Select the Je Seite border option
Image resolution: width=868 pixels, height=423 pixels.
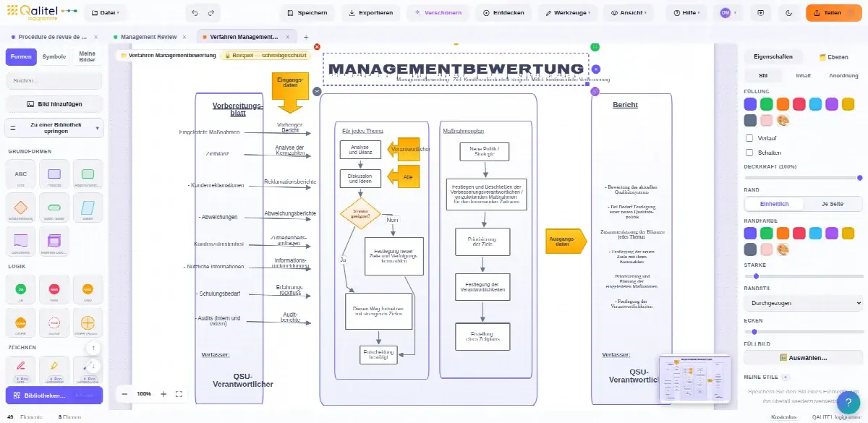tap(833, 204)
